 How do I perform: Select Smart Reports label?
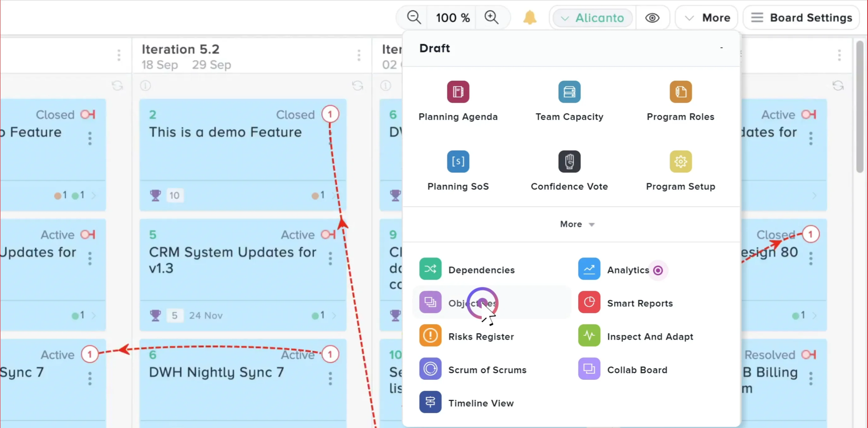(640, 303)
